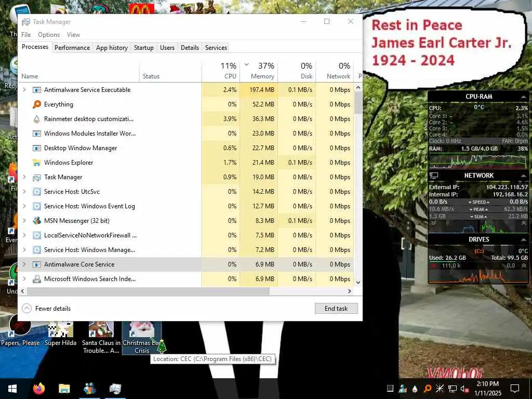Click the Windows Explorer process folder icon
Viewport: 532px width, 399px height.
pyautogui.click(x=37, y=163)
